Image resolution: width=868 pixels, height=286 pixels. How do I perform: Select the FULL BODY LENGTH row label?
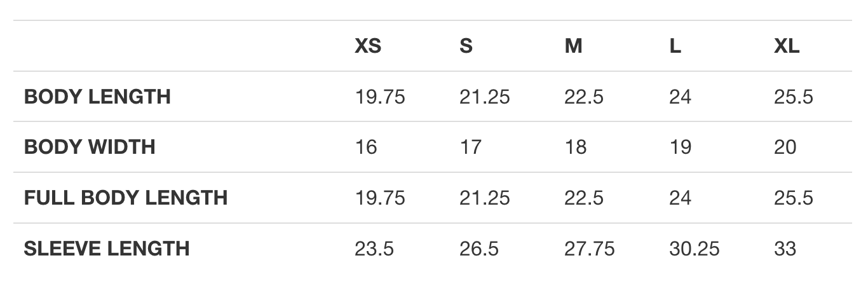[126, 198]
